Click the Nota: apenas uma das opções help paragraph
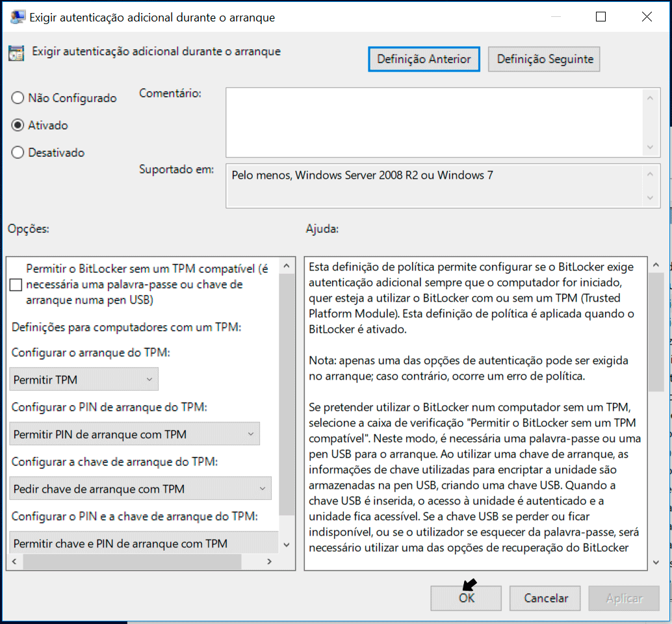The height and width of the screenshot is (624, 672). click(469, 368)
